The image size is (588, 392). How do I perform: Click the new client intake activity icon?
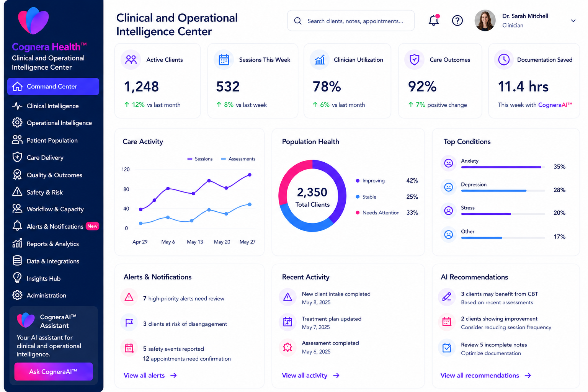click(x=288, y=297)
